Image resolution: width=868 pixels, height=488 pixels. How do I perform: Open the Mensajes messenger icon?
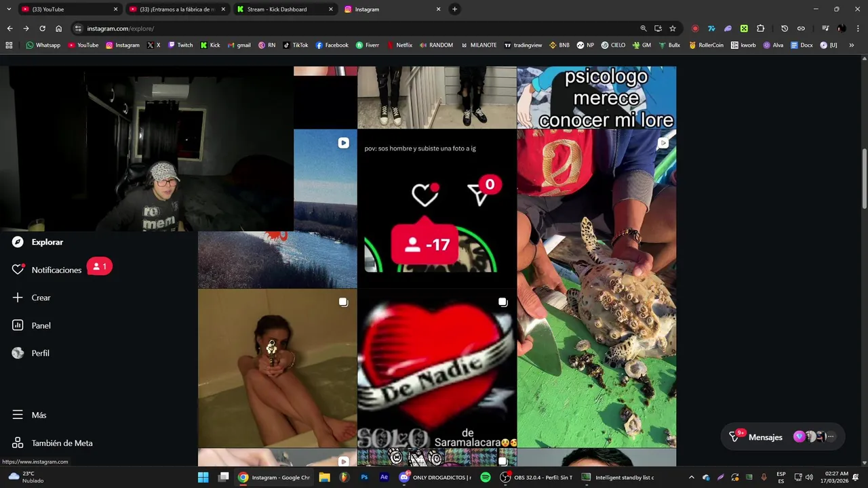[734, 437]
